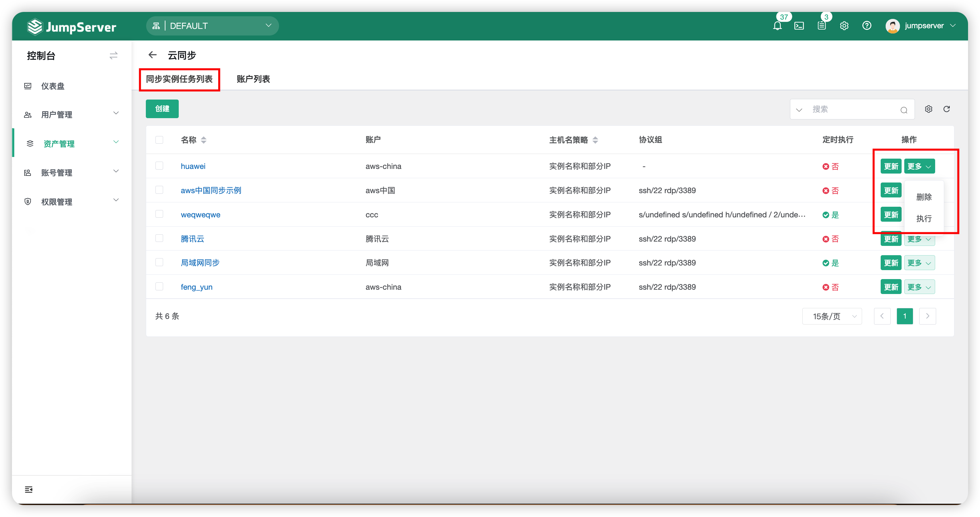Screen dimensions: 980x517
Task: Go back with the arrow icon
Action: 152,55
